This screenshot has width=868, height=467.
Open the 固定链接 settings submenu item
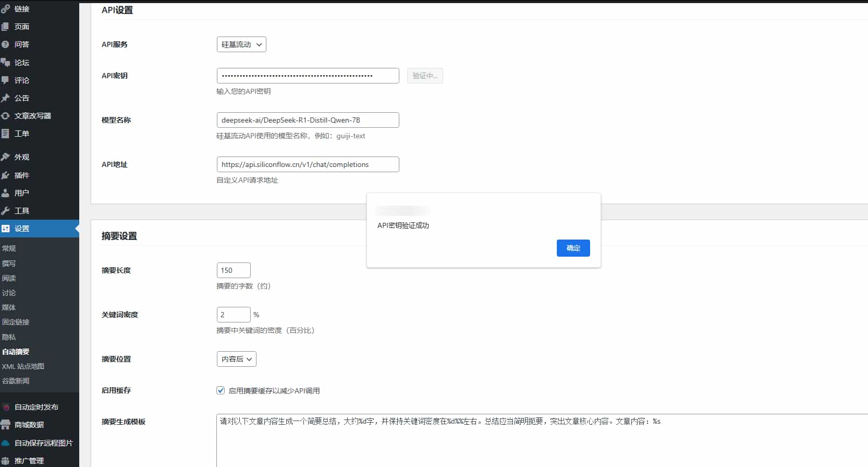[x=16, y=322]
